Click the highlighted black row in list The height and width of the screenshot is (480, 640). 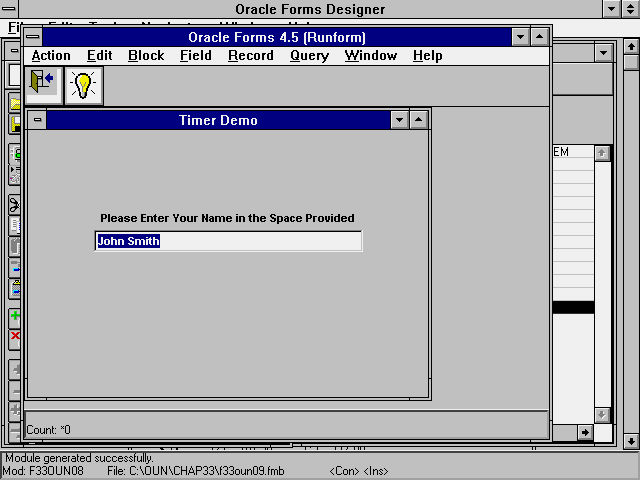(573, 308)
